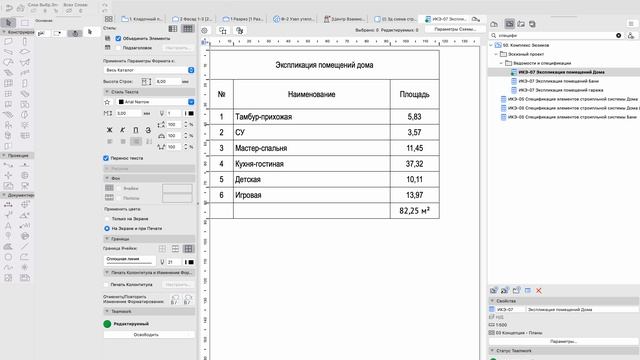640x360 pixels.
Task: Enable the 'Полосы' background checkbox
Action: pos(120,198)
